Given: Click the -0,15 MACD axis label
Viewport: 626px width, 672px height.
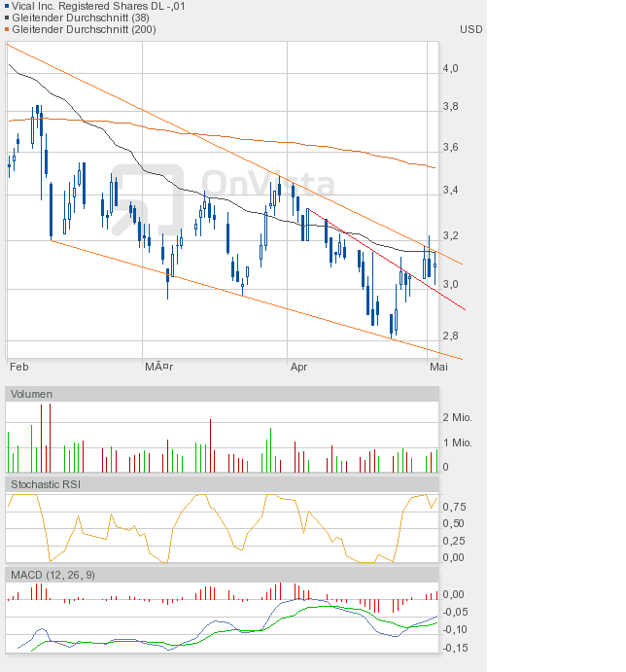Looking at the screenshot, I should 455,648.
